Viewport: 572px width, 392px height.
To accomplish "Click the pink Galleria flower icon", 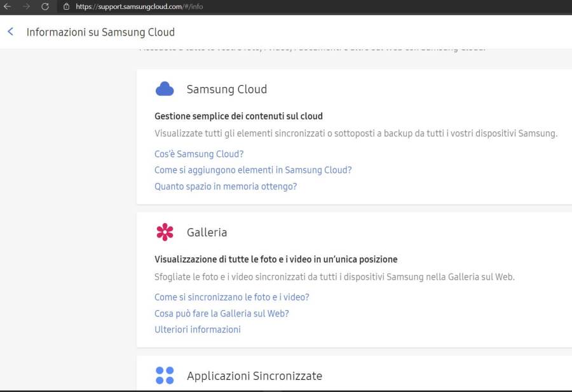I will coord(165,232).
